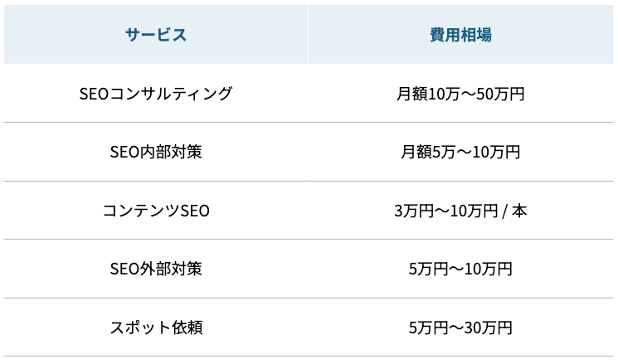618x364 pixels.
Task: Select the スポット依頼 service cell
Action: pyautogui.click(x=156, y=328)
